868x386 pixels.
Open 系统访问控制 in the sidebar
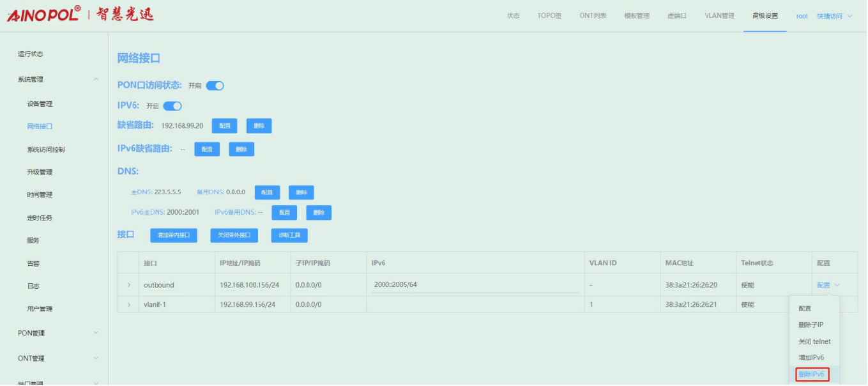(x=45, y=150)
